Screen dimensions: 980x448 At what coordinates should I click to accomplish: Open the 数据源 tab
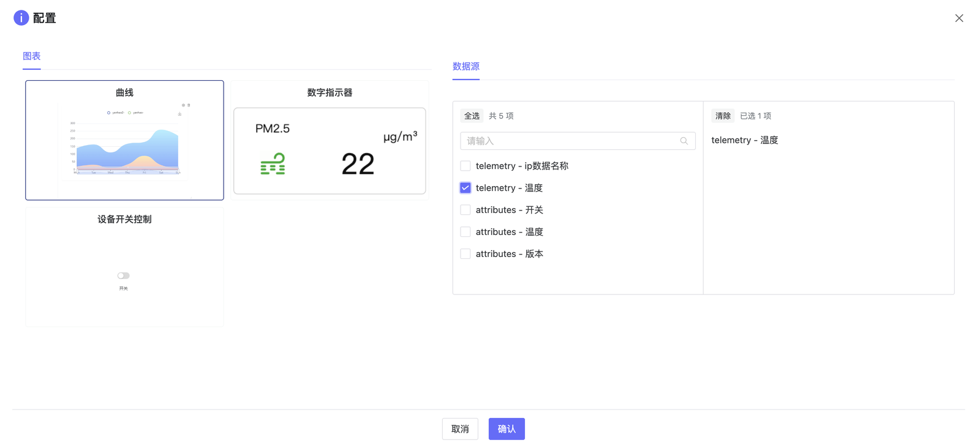click(x=466, y=67)
